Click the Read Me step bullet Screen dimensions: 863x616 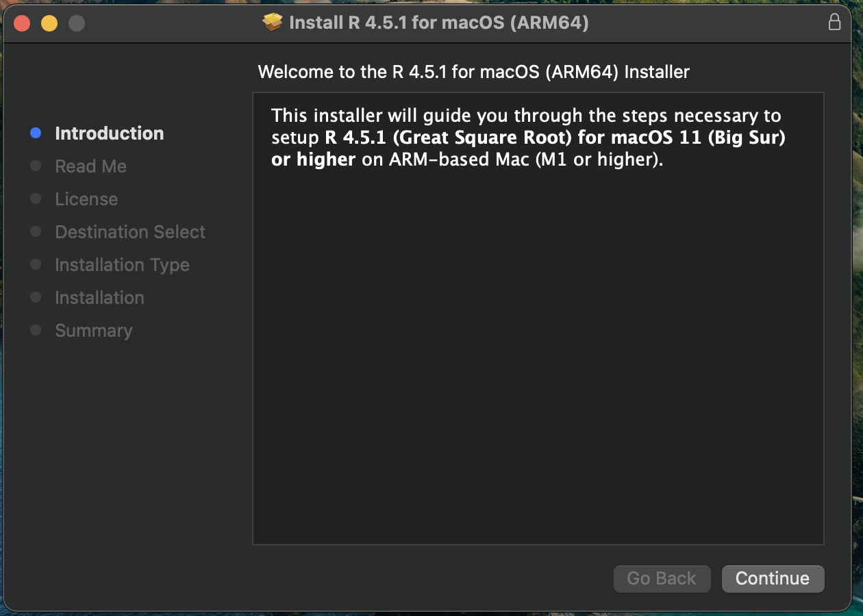[x=36, y=166]
